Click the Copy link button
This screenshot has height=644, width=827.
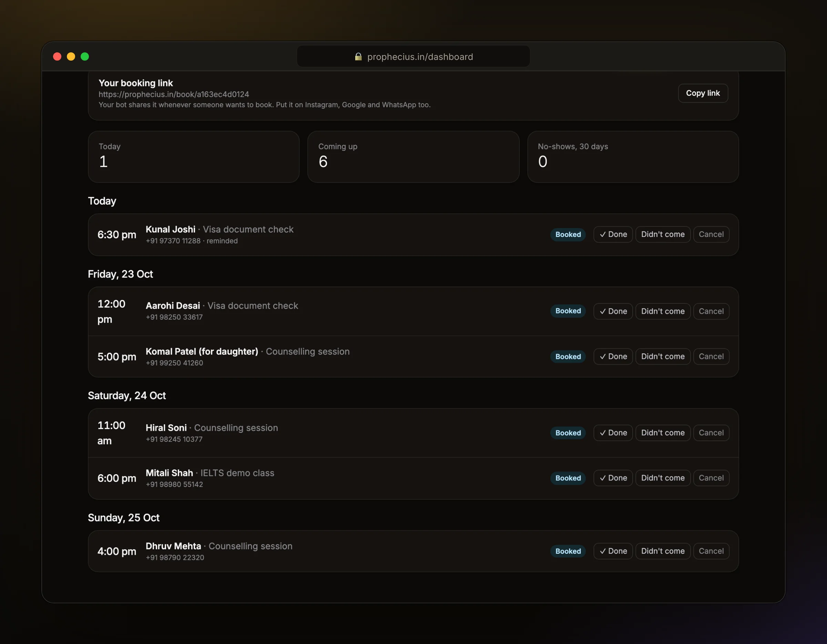[703, 93]
